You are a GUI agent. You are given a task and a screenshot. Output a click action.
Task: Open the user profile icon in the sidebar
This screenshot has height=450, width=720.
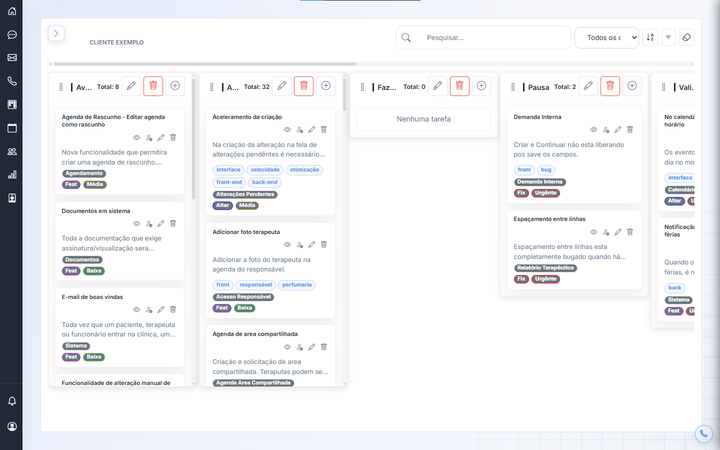tap(12, 426)
